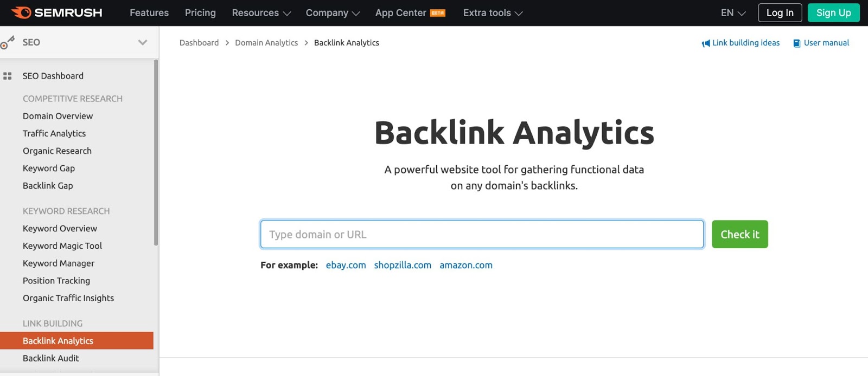Open the Link building ideas link
Image resolution: width=868 pixels, height=376 pixels.
(x=746, y=43)
